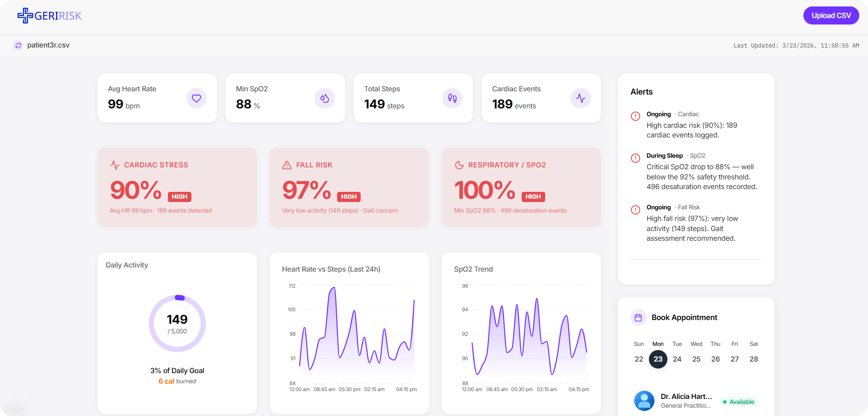Viewport: 868px width, 416px height.
Task: Click the moon icon in Respiratory / SpO2 card
Action: click(459, 165)
